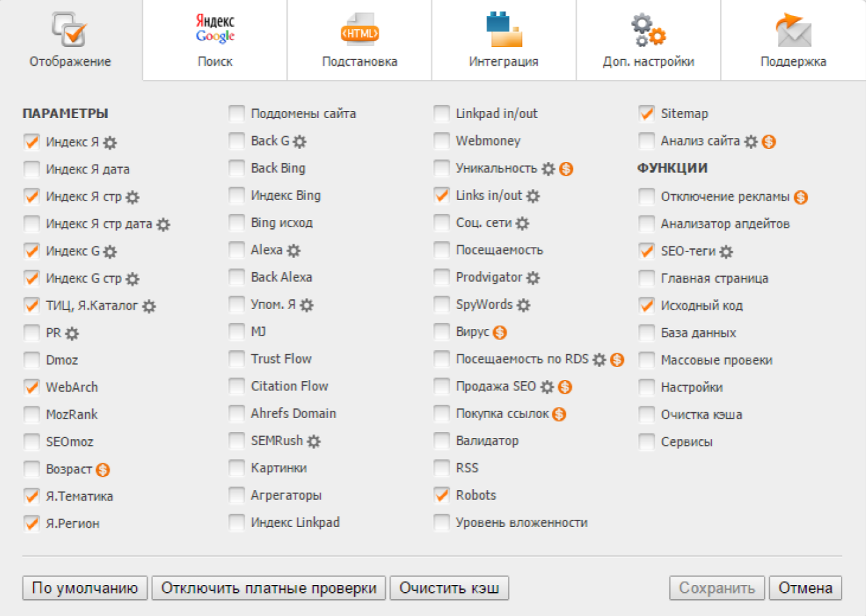Tick the Отключение рекламы checkbox

pos(646,197)
